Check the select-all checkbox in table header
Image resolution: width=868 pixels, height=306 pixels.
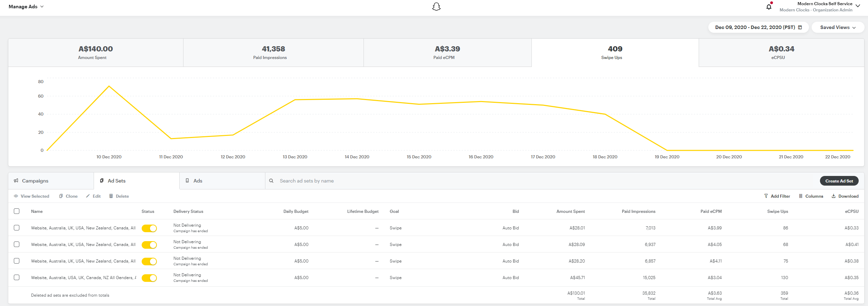coord(17,211)
